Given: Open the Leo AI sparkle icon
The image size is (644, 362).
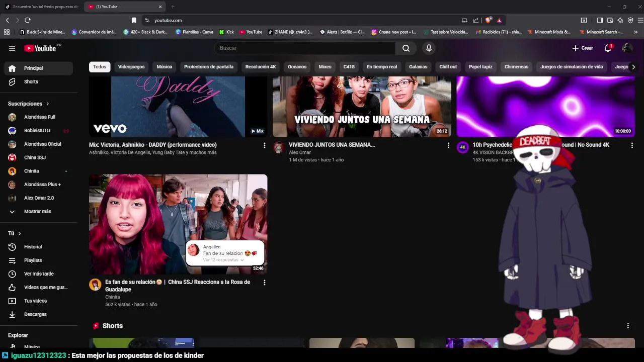Looking at the screenshot, I should [620, 20].
